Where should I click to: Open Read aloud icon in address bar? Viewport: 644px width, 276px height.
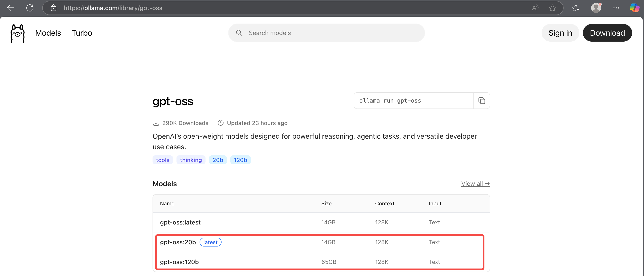click(535, 8)
